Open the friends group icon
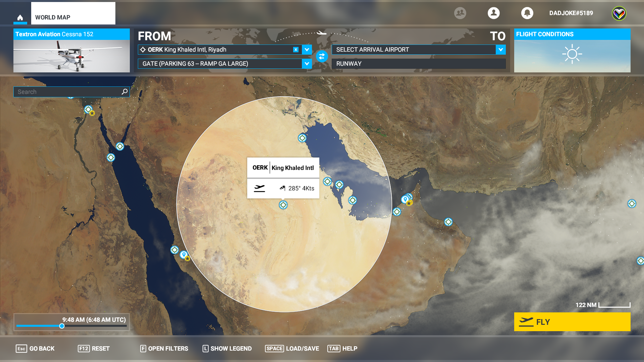Viewport: 644px width, 362px height. click(x=460, y=13)
